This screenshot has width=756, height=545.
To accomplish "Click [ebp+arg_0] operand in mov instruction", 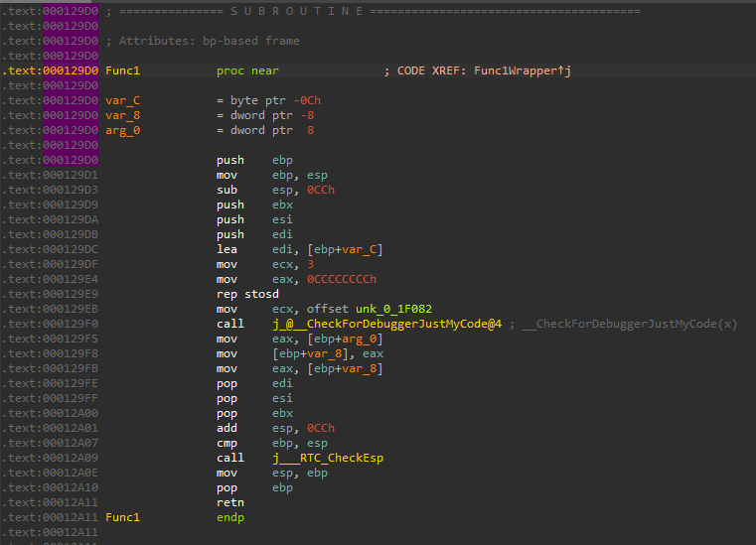I will pos(347,340).
